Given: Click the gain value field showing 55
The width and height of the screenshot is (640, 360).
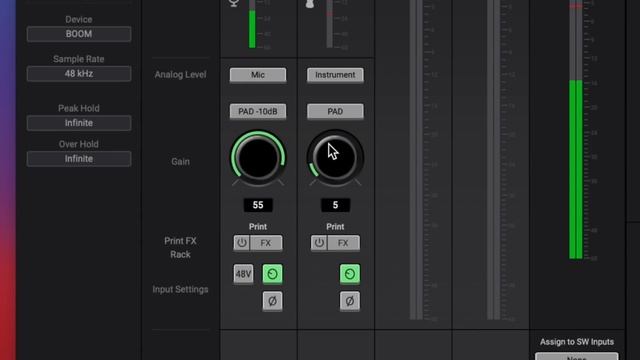Looking at the screenshot, I should pyautogui.click(x=258, y=205).
